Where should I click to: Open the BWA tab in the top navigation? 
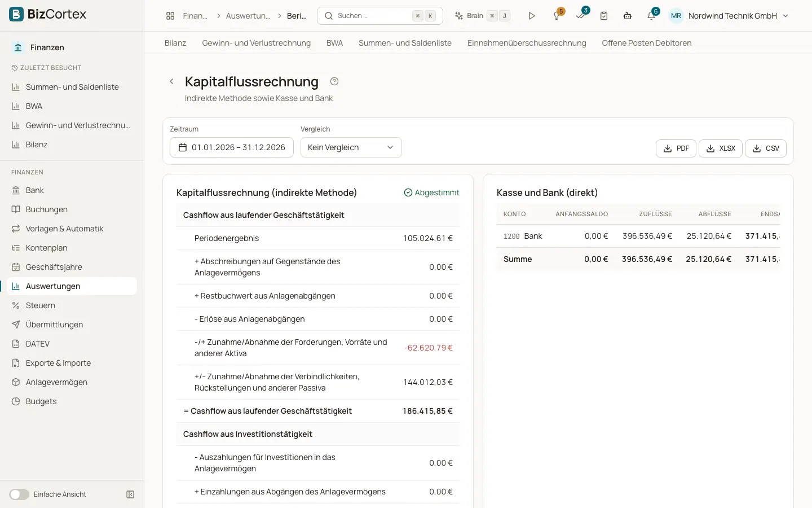point(335,43)
